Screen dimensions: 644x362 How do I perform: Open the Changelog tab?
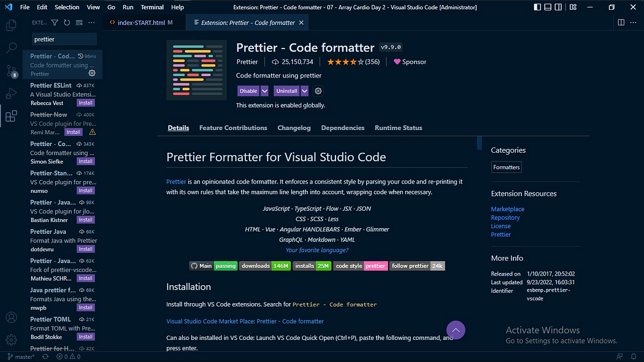[294, 128]
